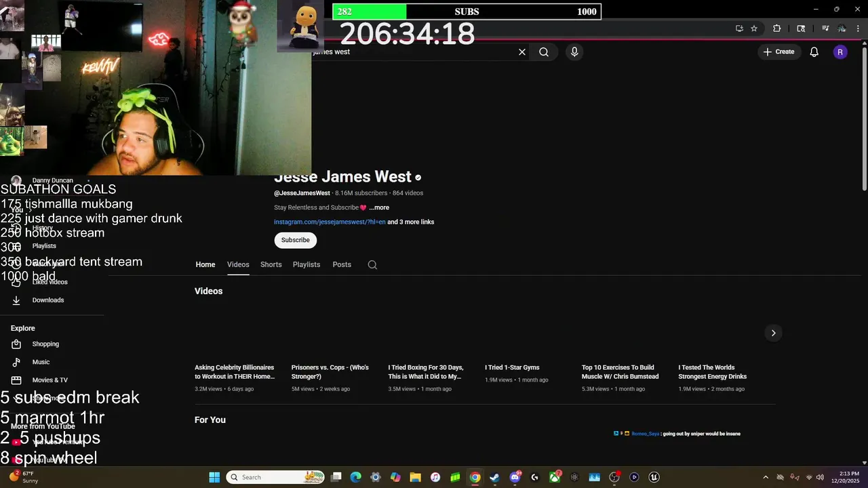This screenshot has height=488, width=868.
Task: Open the Wi-Fi network tray icon
Action: coord(808,477)
